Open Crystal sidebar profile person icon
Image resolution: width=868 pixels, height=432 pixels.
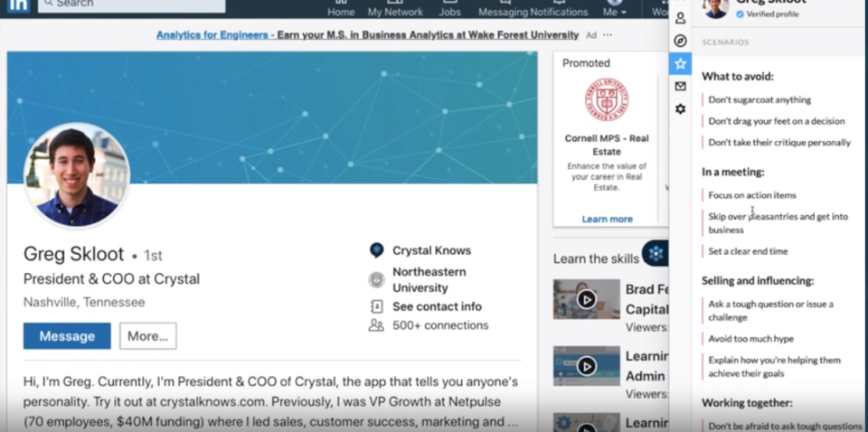tap(681, 17)
